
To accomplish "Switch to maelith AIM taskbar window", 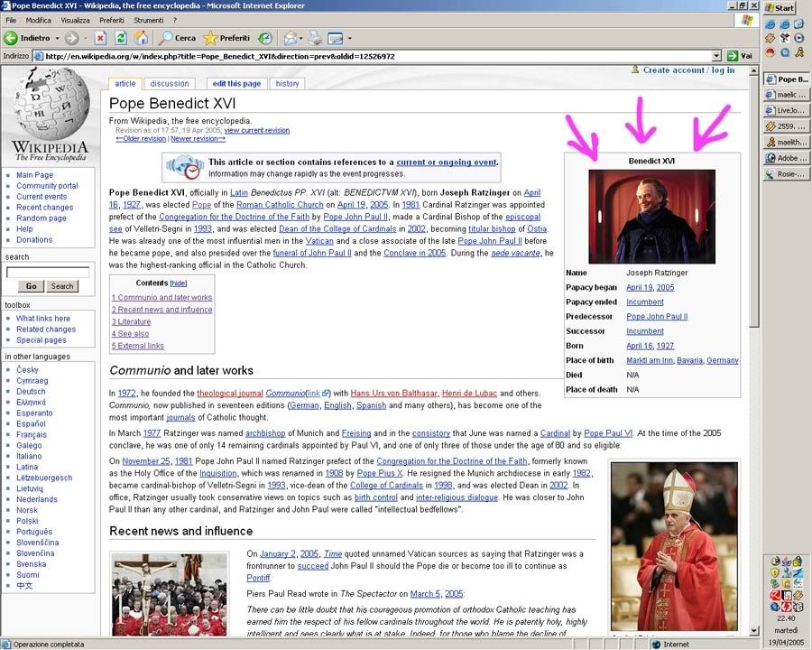I will click(786, 142).
